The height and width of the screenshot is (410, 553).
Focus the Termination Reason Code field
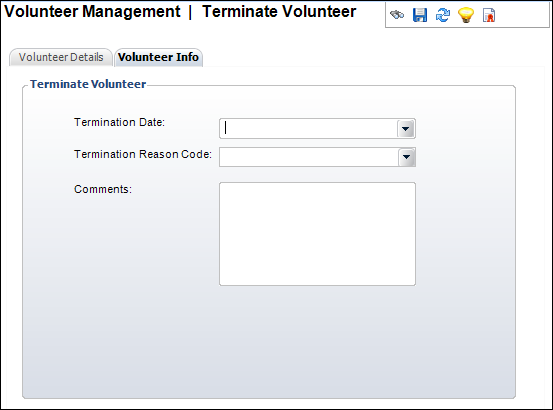(x=309, y=157)
